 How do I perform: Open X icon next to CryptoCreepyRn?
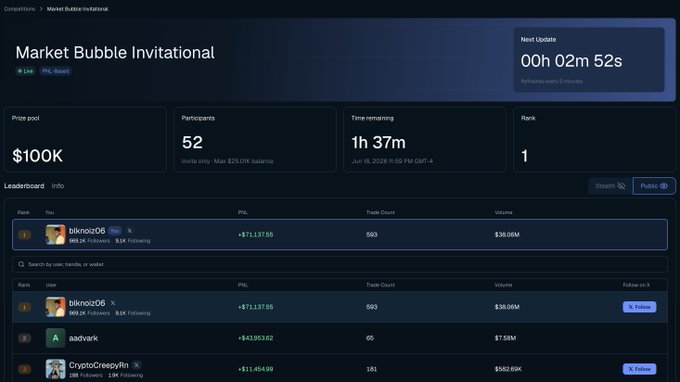tap(136, 365)
